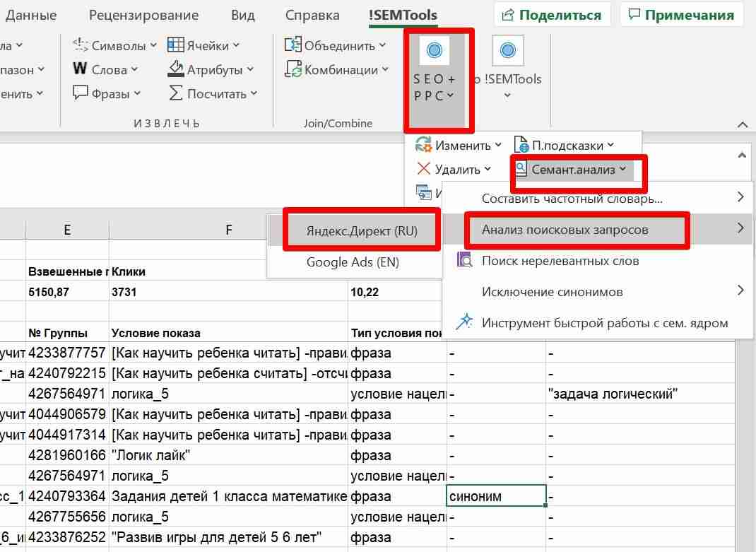This screenshot has width=756, height=552.
Task: Click the Ячейки grid icon
Action: tap(176, 46)
